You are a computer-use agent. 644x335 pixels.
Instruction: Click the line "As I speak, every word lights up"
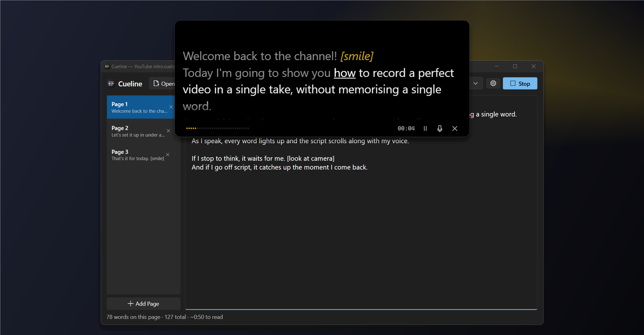[x=300, y=141]
